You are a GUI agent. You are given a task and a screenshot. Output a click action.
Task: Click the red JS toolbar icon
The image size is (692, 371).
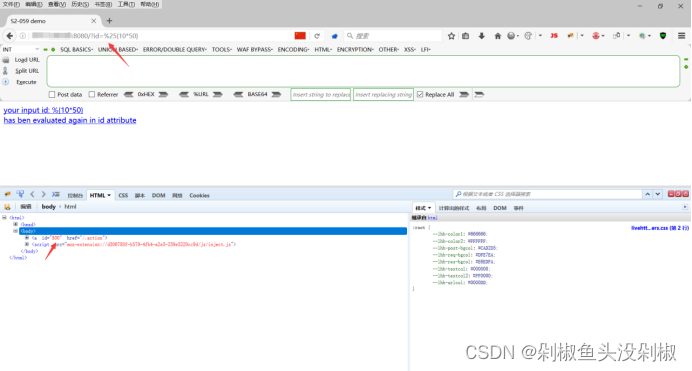(x=554, y=36)
